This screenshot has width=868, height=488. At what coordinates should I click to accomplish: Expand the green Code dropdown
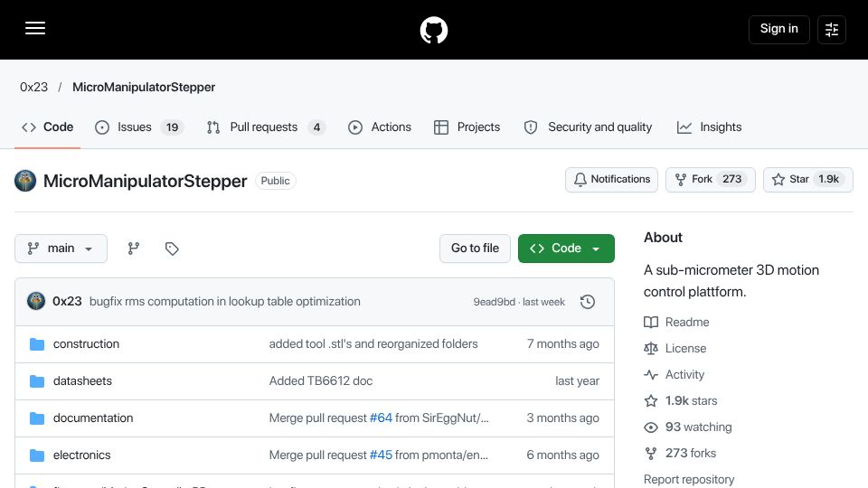coord(566,249)
